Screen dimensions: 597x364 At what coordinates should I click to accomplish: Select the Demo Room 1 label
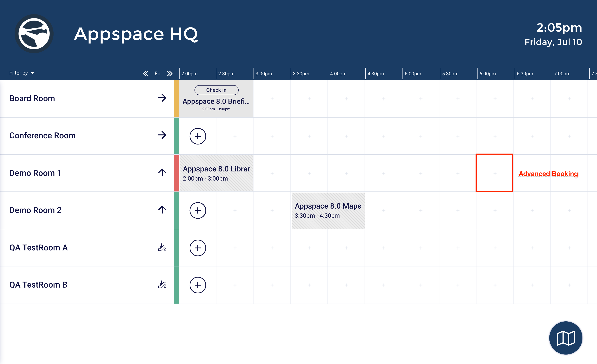tap(35, 173)
